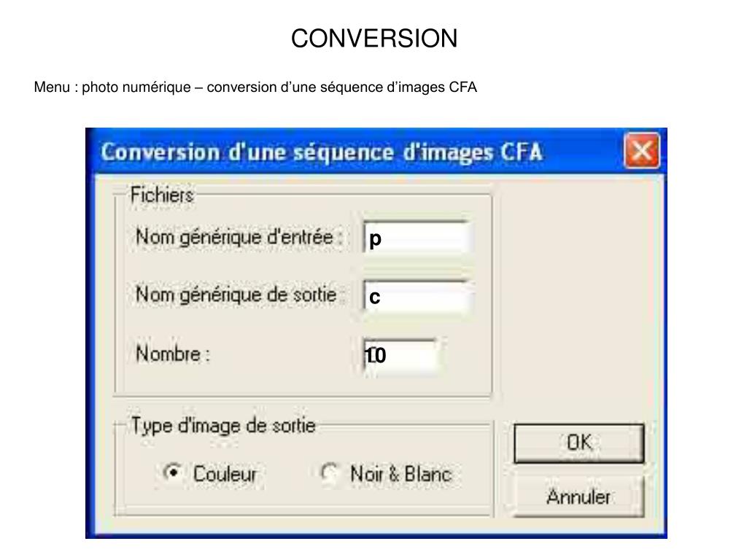Click the "Nom générique d'entrée :" label
Viewport: 747px width, 560px height.
239,237
